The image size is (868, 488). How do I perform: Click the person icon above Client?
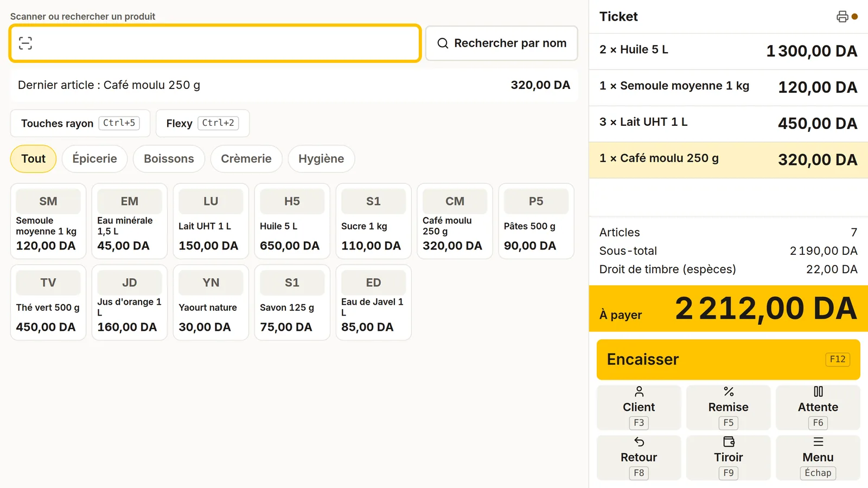click(x=639, y=391)
